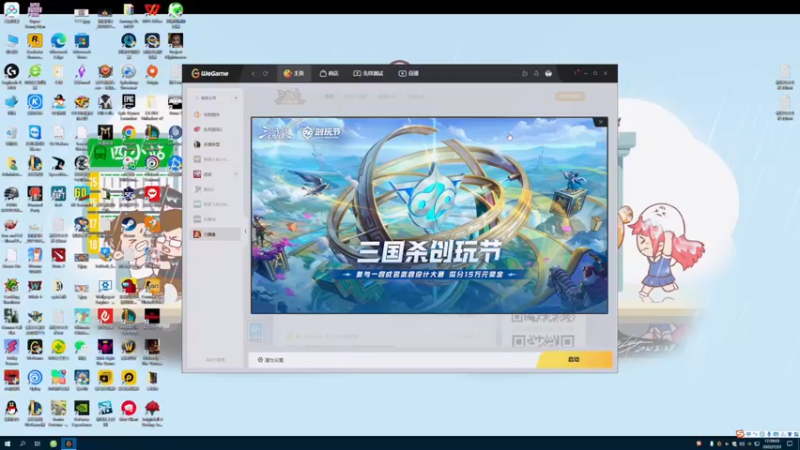This screenshot has height=450, width=800.
Task: Expand the fifth sidebar game entry arrow
Action: point(236,174)
